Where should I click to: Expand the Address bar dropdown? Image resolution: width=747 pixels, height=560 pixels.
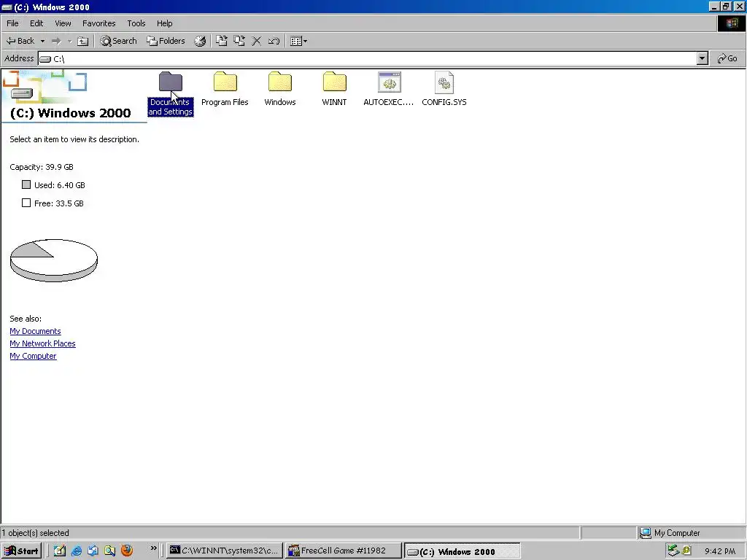(x=702, y=58)
